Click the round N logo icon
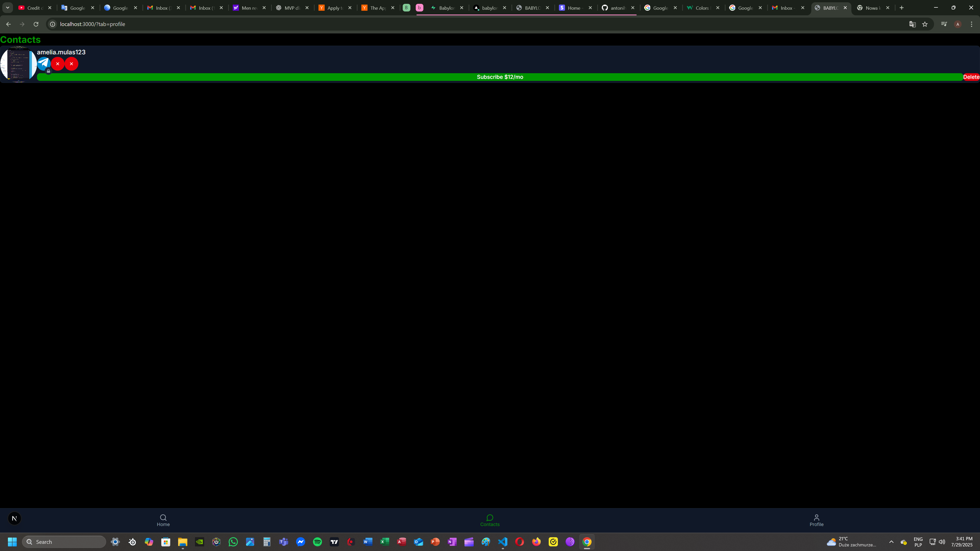980x551 pixels. pos(15,518)
